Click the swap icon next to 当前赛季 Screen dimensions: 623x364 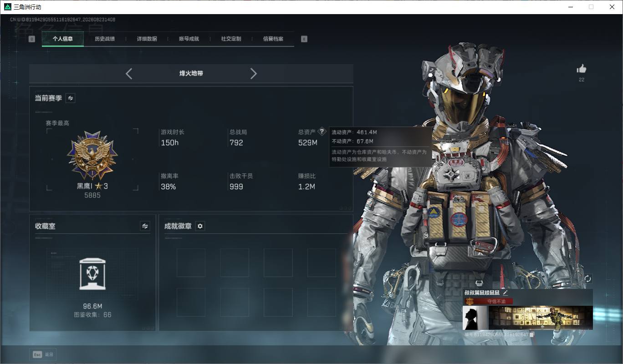[71, 98]
